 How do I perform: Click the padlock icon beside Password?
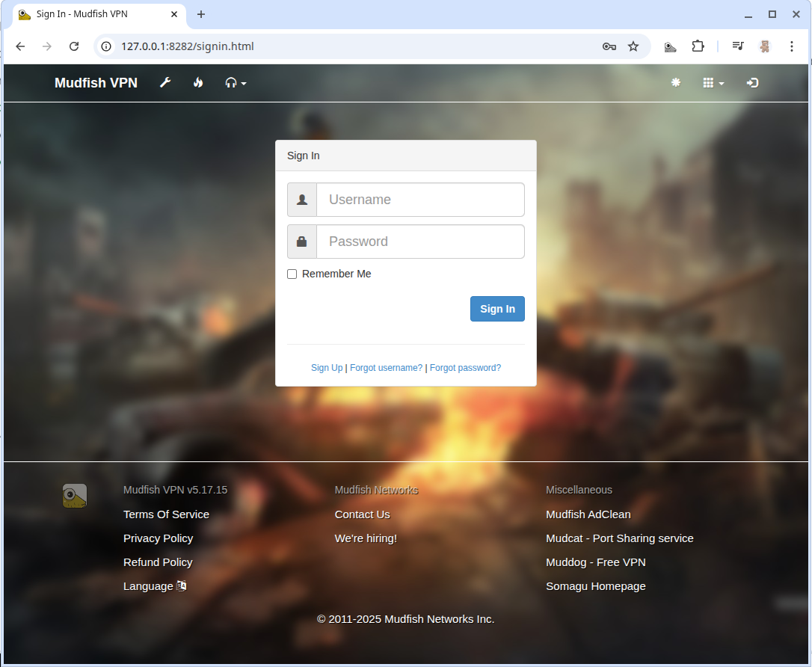(302, 242)
